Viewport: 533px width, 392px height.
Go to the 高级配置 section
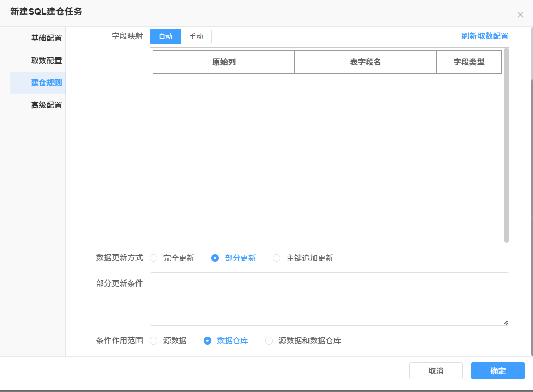pyautogui.click(x=46, y=105)
